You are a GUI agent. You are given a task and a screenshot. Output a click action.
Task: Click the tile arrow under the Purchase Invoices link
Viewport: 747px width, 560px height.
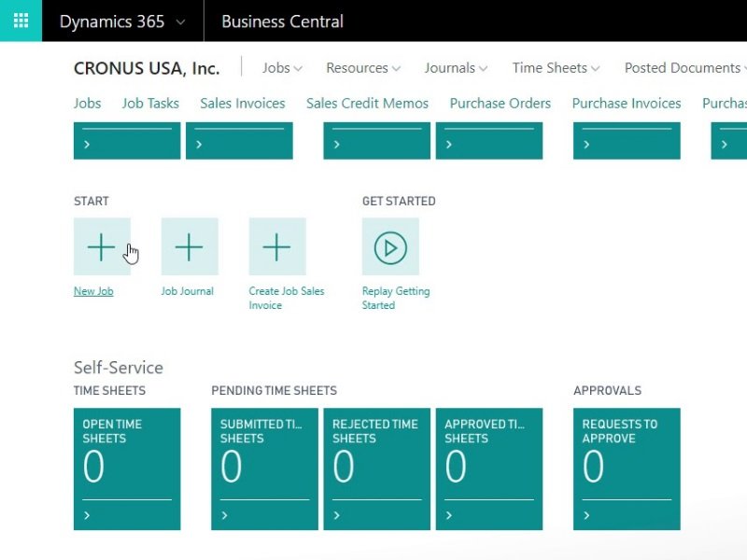point(586,145)
